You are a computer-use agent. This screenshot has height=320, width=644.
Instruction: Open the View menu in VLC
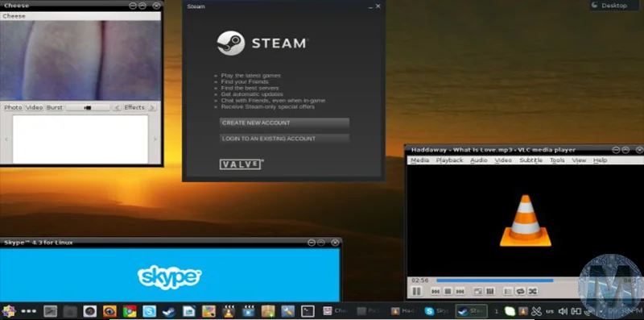[579, 160]
